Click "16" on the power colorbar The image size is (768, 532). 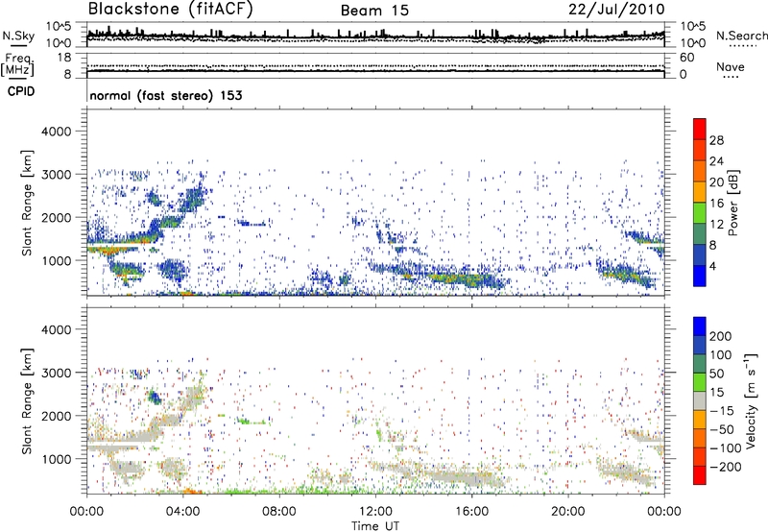click(x=716, y=204)
